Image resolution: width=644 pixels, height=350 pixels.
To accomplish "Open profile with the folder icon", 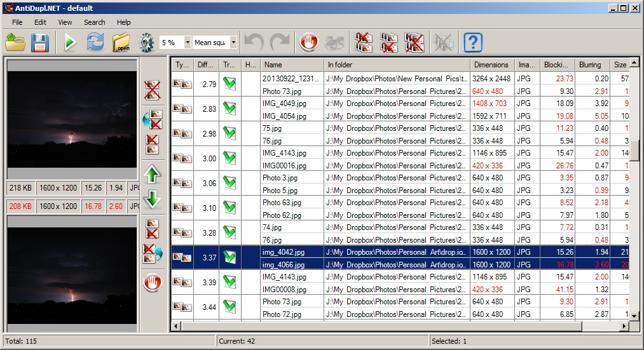I will coord(16,43).
